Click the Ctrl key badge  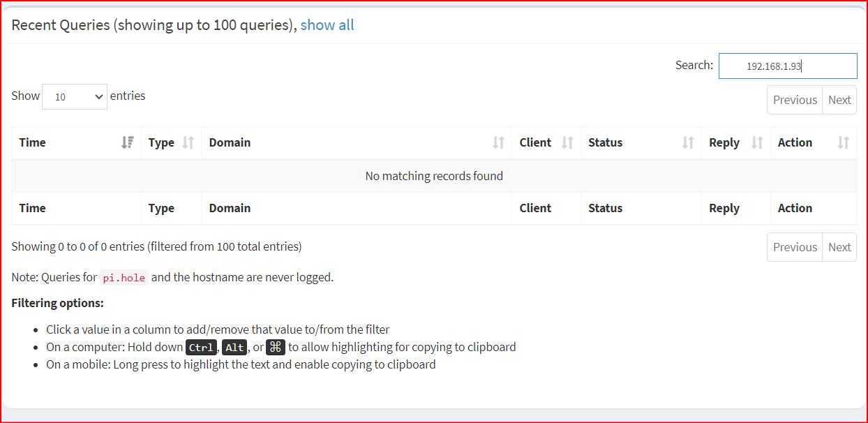(202, 347)
